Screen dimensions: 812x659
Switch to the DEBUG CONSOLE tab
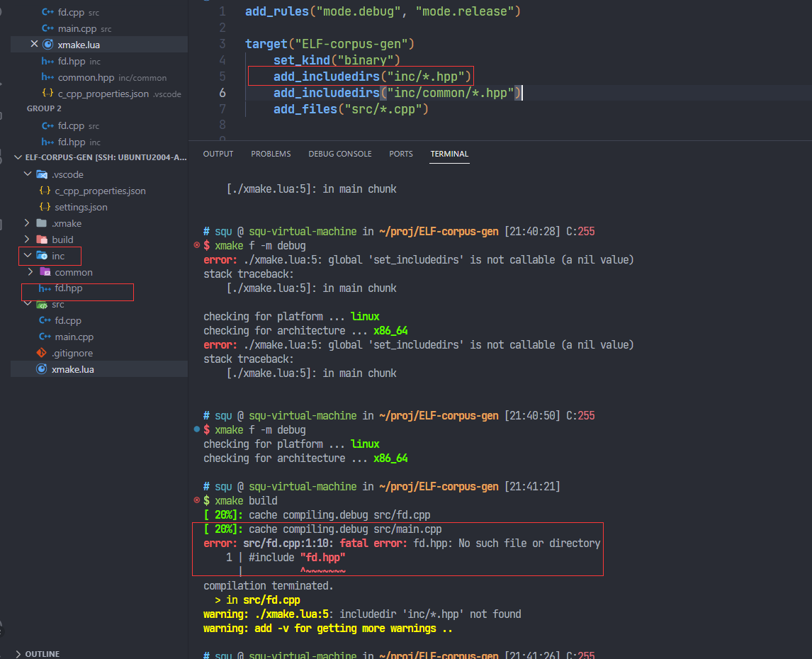(x=339, y=154)
